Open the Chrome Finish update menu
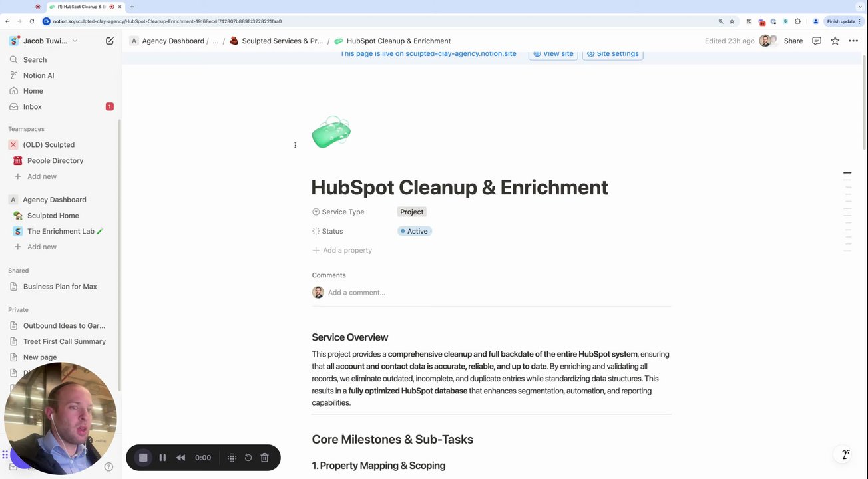Screen dimensions: 868x479 click(x=844, y=21)
